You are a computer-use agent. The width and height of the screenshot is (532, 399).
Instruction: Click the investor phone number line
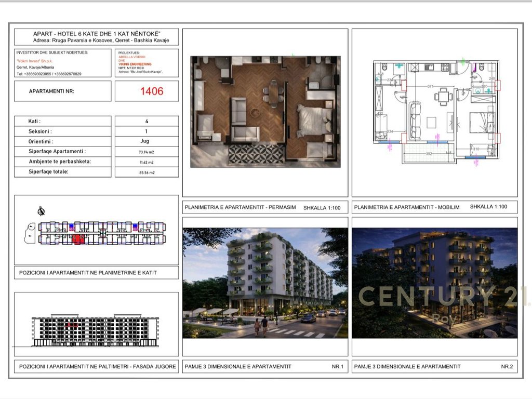(x=49, y=74)
